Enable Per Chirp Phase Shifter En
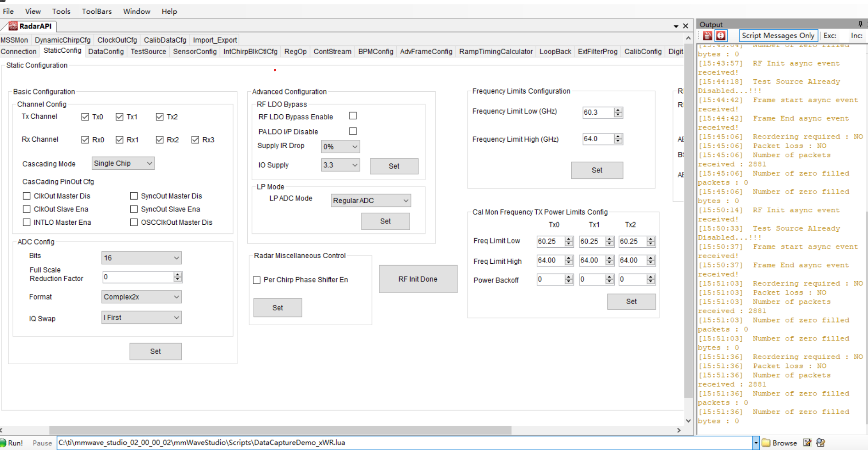Image resolution: width=868 pixels, height=450 pixels. (256, 280)
